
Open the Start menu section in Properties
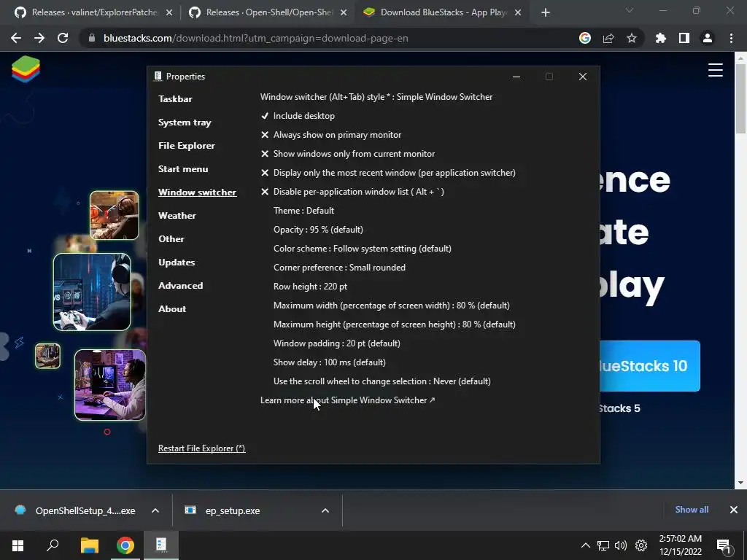pyautogui.click(x=183, y=169)
